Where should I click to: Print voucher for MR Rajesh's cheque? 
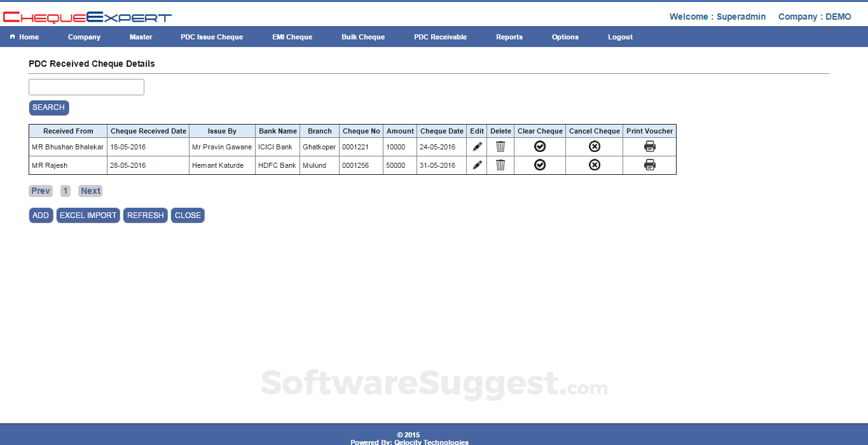pyautogui.click(x=649, y=165)
